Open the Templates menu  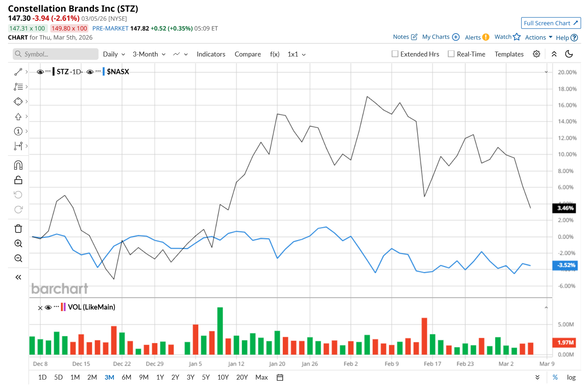pyautogui.click(x=509, y=54)
